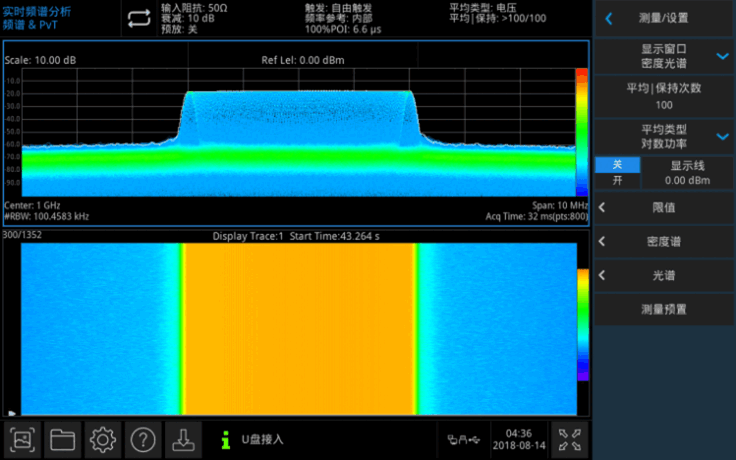736x460 pixels.
Task: Toggle fullscreen with the expand arrows icon
Action: [x=569, y=440]
